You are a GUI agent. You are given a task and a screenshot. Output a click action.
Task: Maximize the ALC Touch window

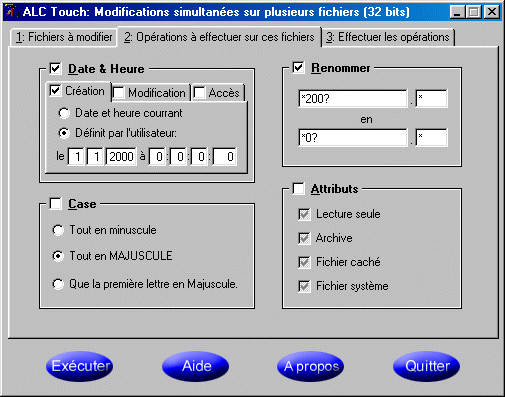473,12
